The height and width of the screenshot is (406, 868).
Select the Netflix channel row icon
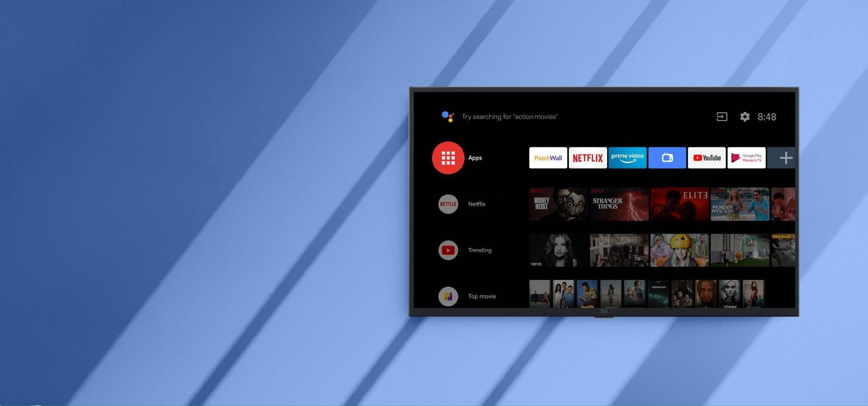pyautogui.click(x=448, y=204)
